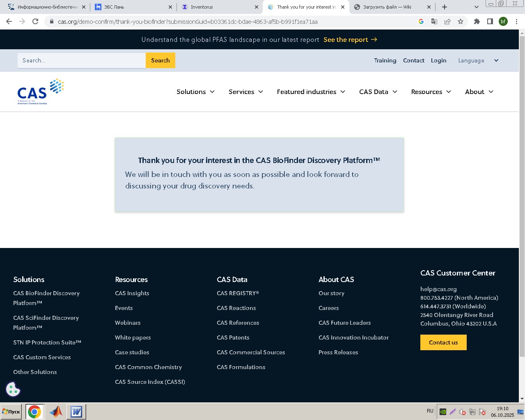525x420 pixels.
Task: Follow the See the report banner link
Action: point(346,40)
